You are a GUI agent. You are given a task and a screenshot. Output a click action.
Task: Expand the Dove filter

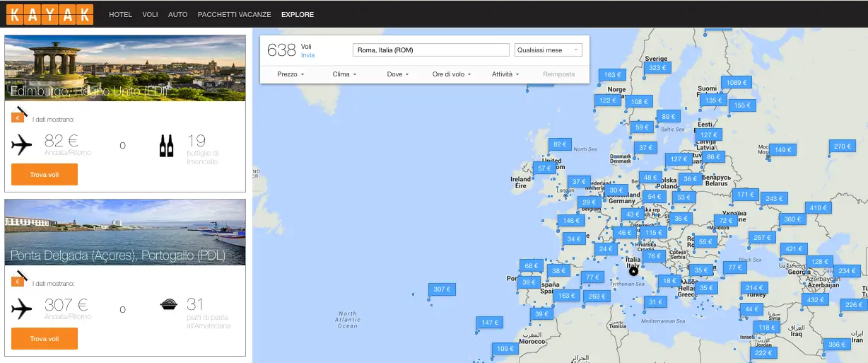(397, 74)
